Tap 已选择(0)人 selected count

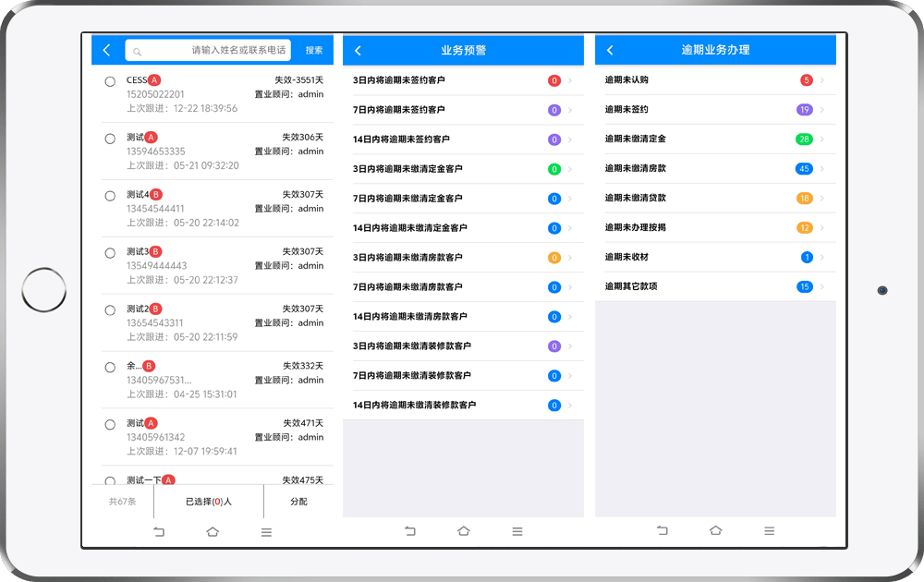click(209, 502)
